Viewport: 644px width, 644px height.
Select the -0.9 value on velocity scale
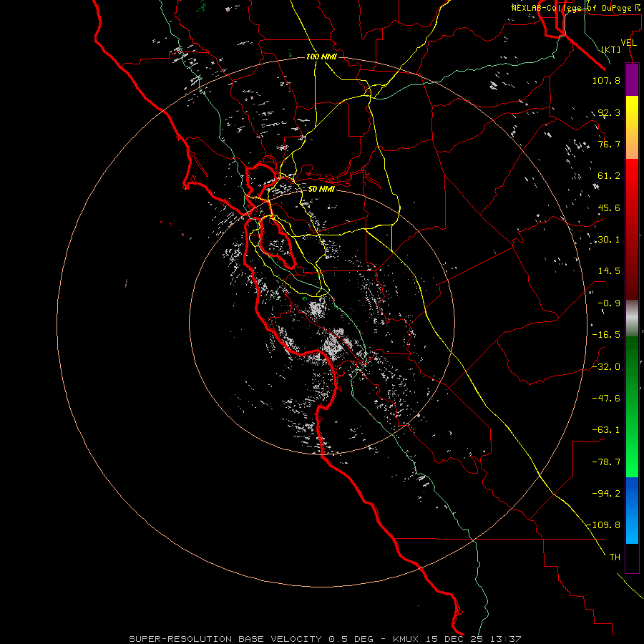[x=609, y=303]
